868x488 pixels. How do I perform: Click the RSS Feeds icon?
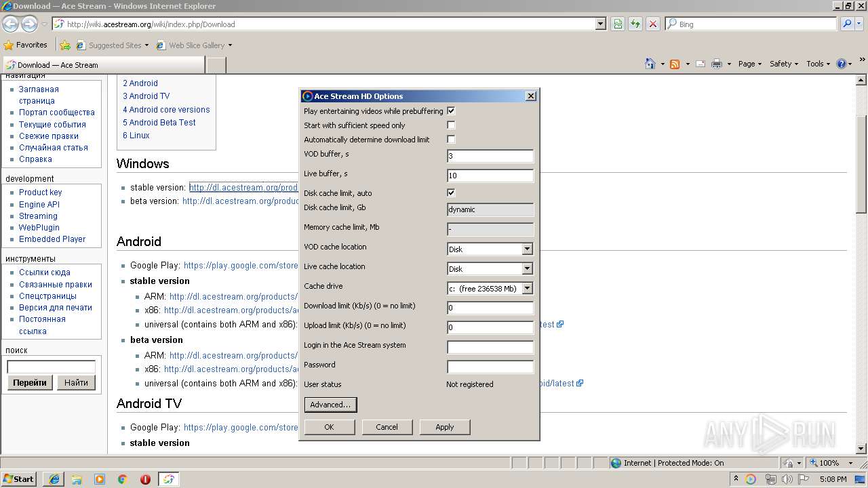[675, 64]
